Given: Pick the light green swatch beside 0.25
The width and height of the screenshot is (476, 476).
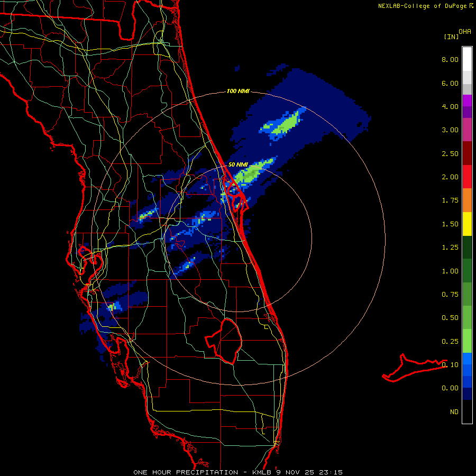Looking at the screenshot, I should coord(467,341).
